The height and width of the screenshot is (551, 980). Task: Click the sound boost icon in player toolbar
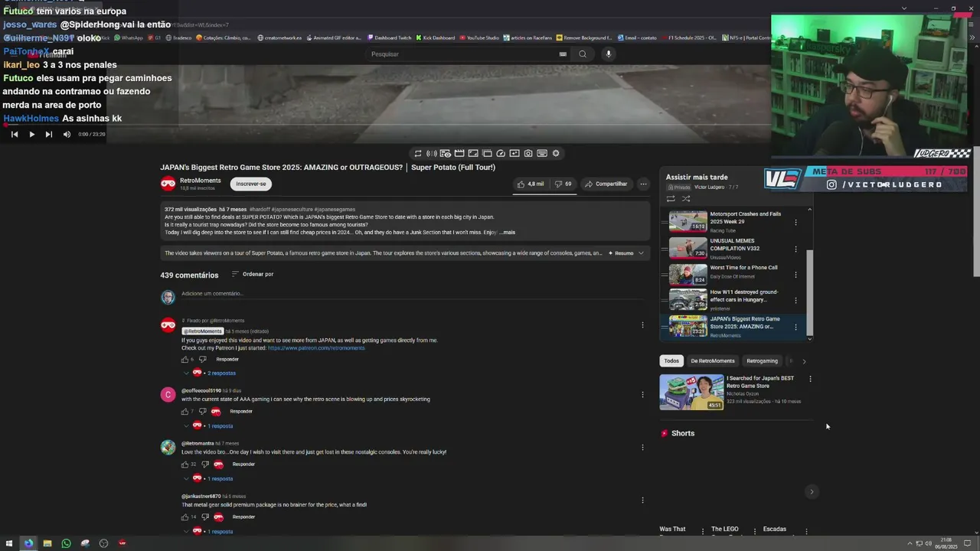tap(432, 153)
